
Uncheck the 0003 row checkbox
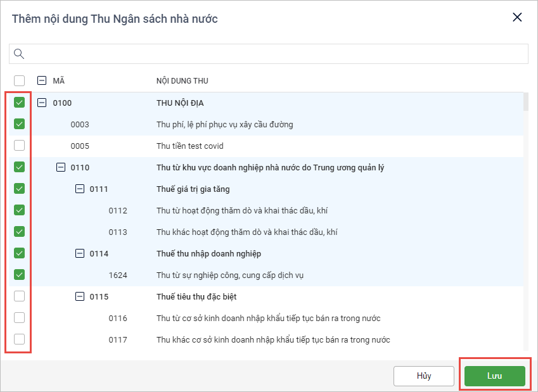pyautogui.click(x=19, y=124)
